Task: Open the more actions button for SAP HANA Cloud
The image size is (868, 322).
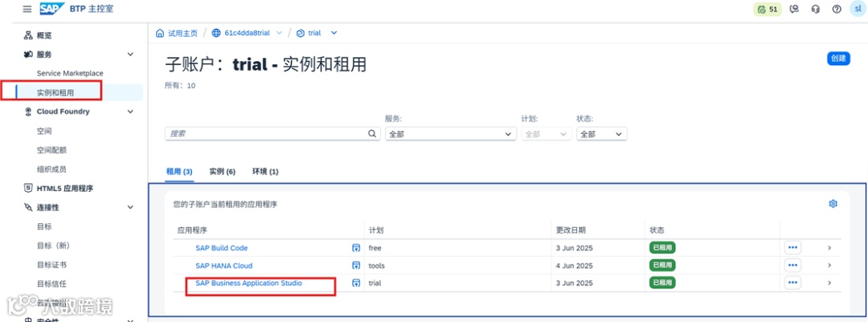Action: pos(792,266)
